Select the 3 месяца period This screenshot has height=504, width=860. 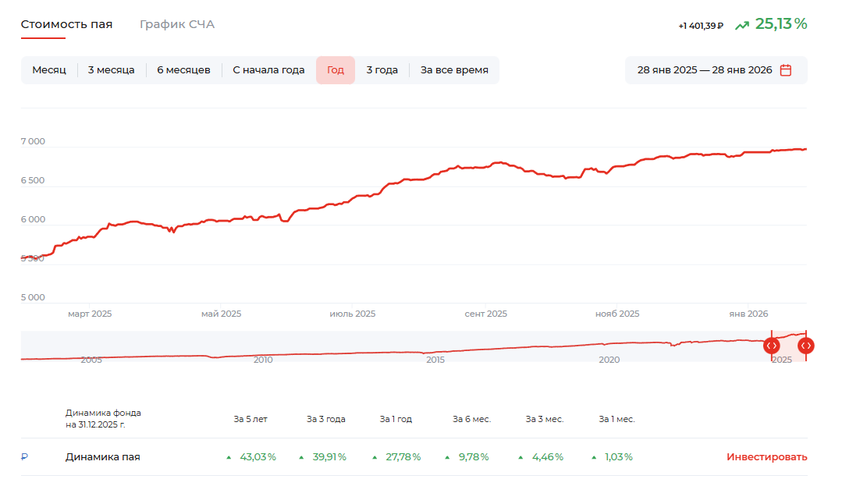(x=111, y=70)
